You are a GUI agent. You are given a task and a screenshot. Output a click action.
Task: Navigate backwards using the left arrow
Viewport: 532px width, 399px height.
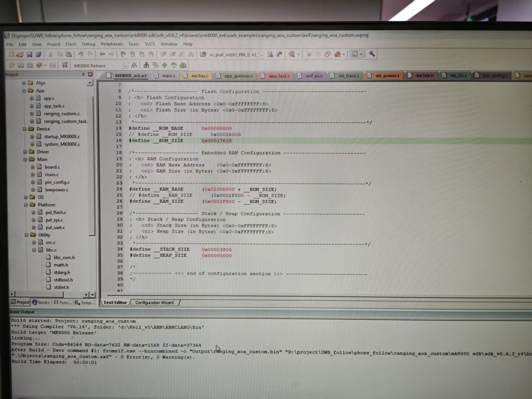tap(102, 54)
